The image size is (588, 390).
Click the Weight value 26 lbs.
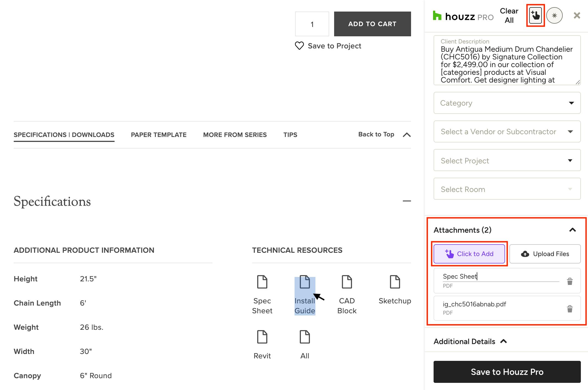pyautogui.click(x=91, y=327)
